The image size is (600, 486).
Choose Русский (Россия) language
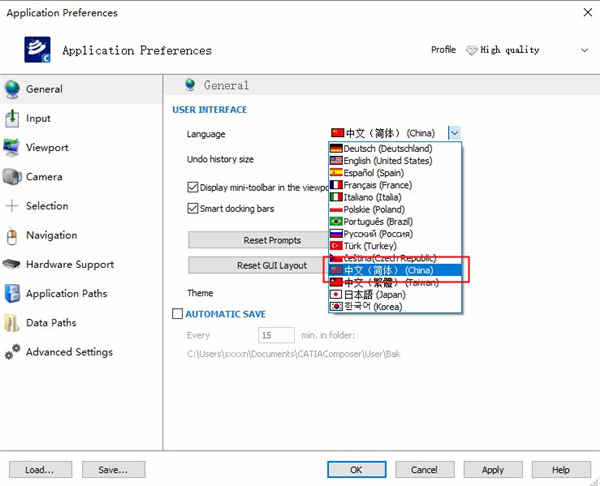pos(395,234)
